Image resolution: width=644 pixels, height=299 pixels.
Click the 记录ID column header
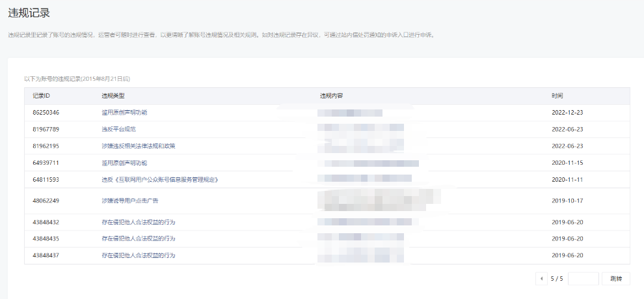pos(42,96)
